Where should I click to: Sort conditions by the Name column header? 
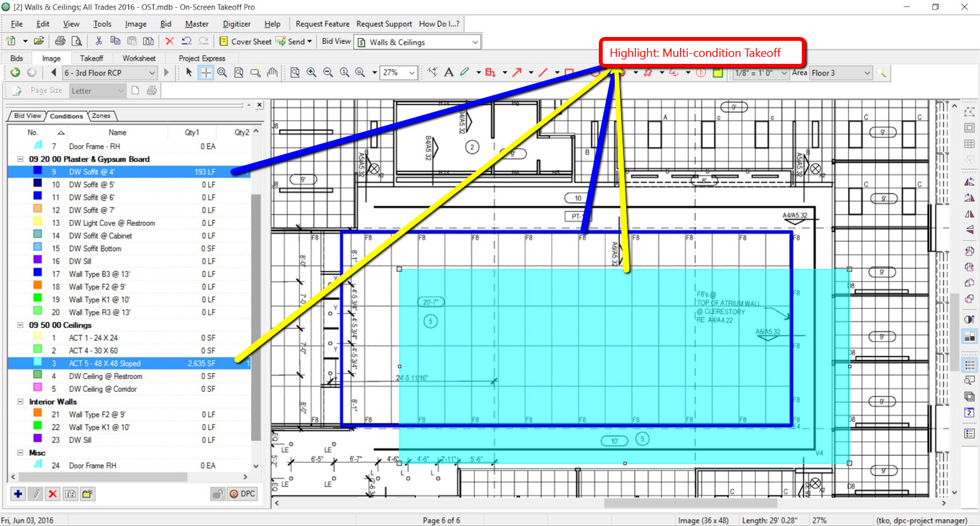point(117,132)
